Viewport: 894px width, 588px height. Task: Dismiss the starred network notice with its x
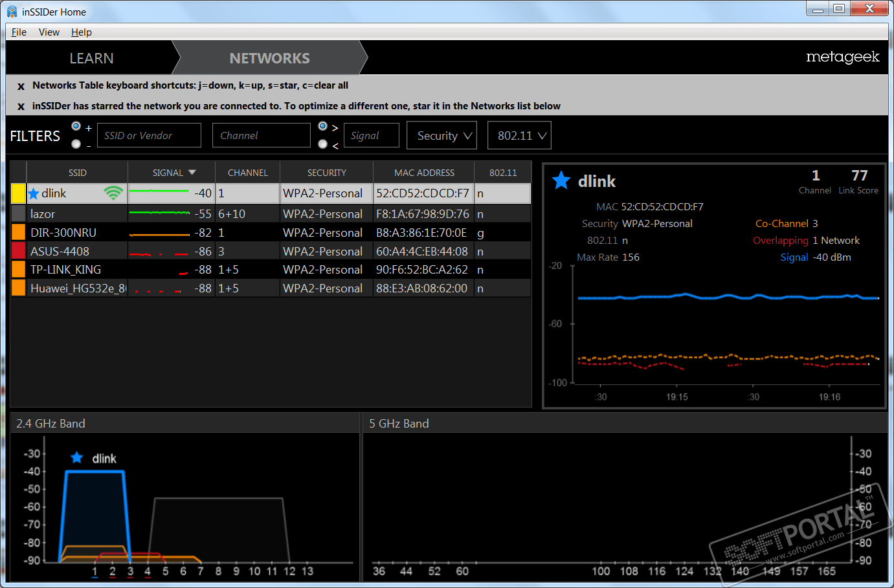[21, 107]
